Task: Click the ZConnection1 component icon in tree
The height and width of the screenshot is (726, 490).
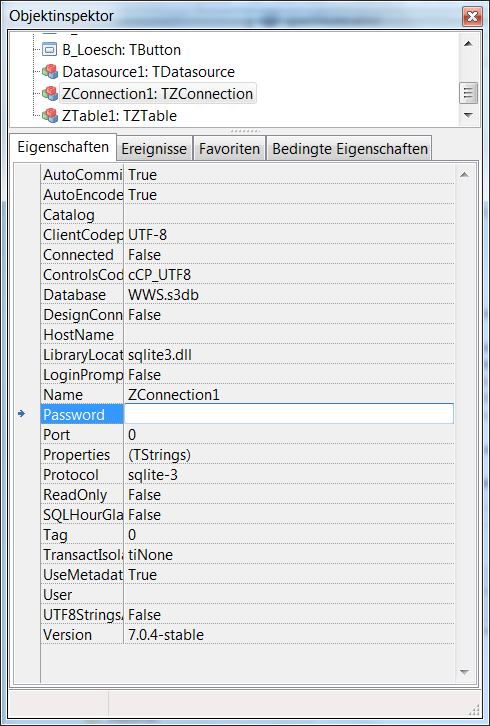Action: point(49,94)
